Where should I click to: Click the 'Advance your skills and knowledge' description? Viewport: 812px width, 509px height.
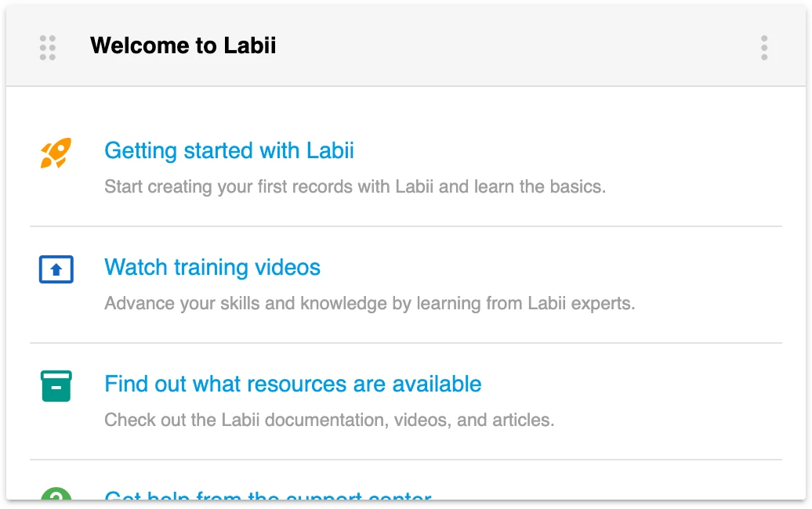(x=369, y=304)
